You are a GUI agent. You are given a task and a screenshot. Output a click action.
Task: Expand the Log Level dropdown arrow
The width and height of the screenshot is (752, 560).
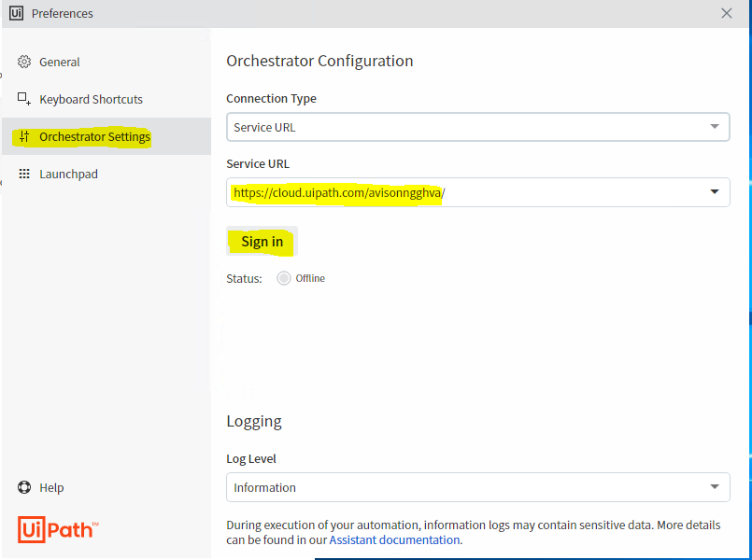(715, 486)
